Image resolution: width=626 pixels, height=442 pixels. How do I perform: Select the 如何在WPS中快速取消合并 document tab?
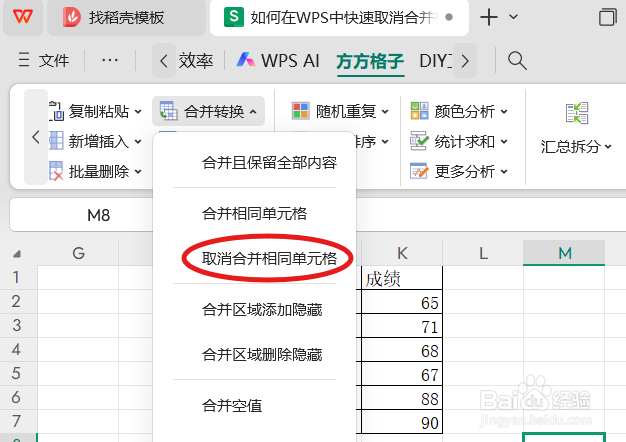[339, 18]
